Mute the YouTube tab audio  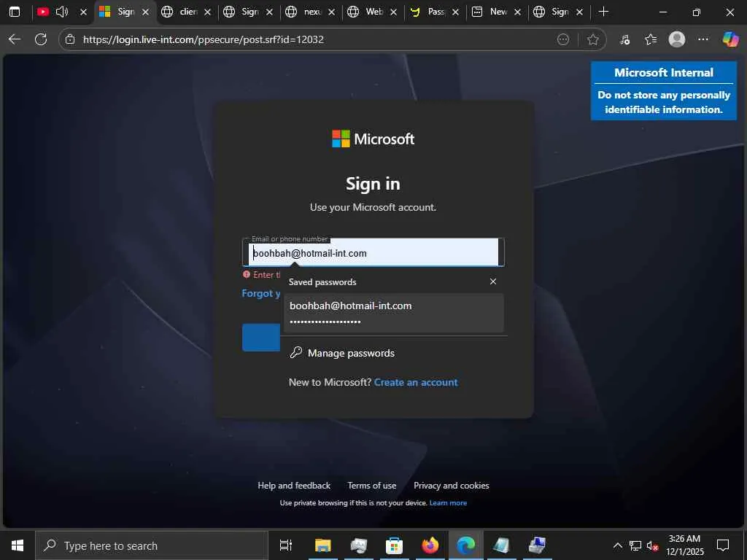(x=62, y=12)
